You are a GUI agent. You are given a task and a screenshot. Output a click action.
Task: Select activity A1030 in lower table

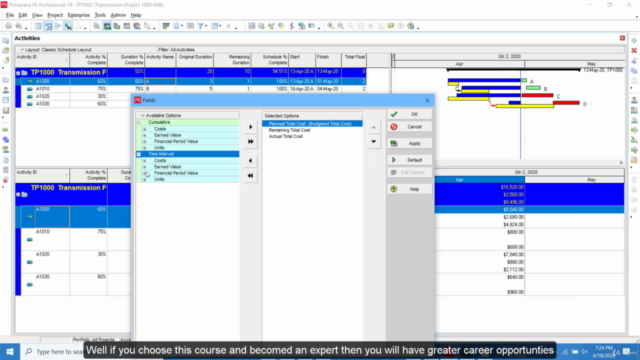pos(42,277)
